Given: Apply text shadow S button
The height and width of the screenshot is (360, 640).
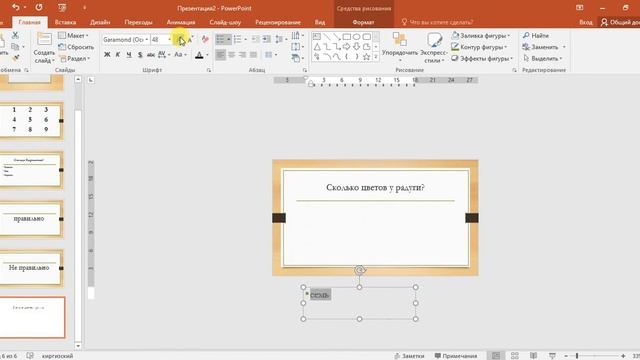Looking at the screenshot, I should [140, 55].
